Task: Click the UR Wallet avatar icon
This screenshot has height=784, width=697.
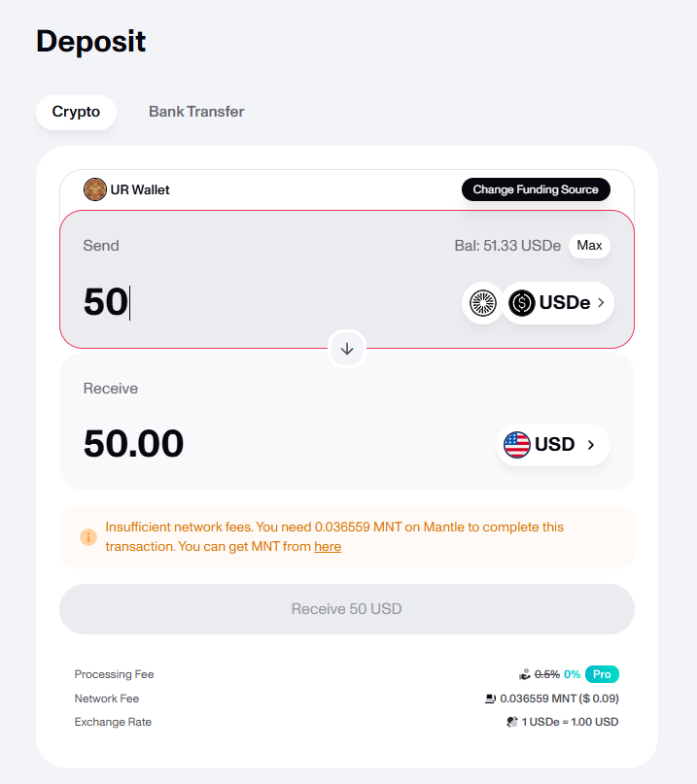Action: 94,189
